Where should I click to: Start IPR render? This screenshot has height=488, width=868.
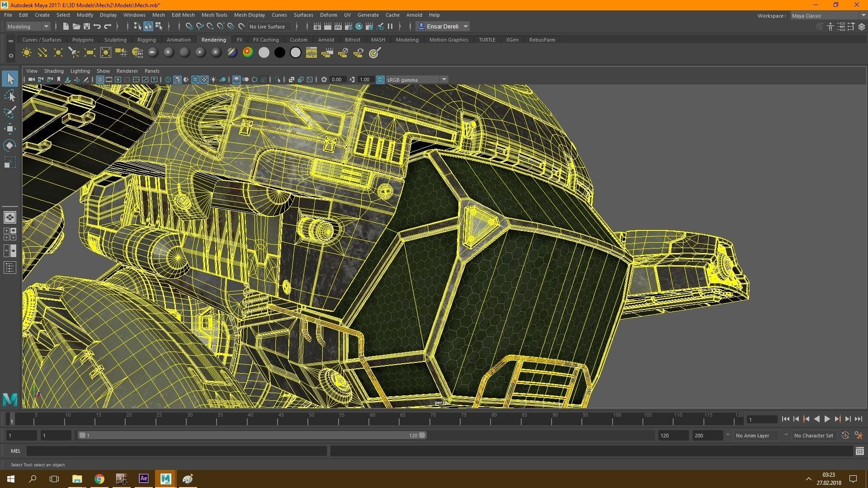coord(338,27)
